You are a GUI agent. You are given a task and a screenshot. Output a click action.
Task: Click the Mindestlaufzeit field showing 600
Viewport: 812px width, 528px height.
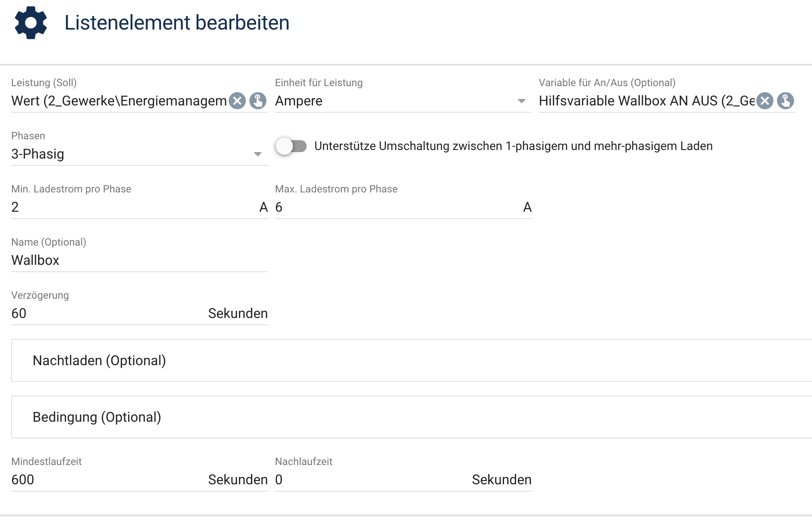pos(140,480)
